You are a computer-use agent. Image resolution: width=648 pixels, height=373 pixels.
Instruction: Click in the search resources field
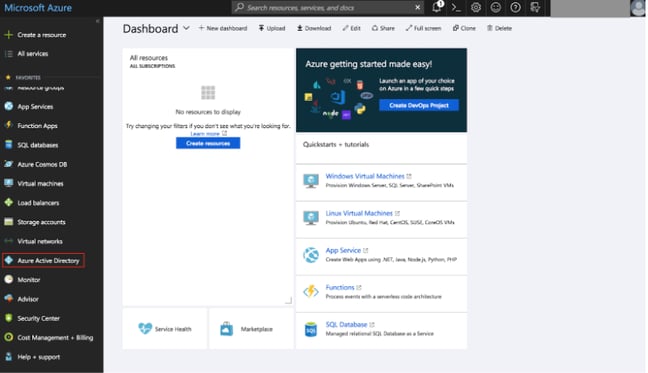pyautogui.click(x=329, y=7)
